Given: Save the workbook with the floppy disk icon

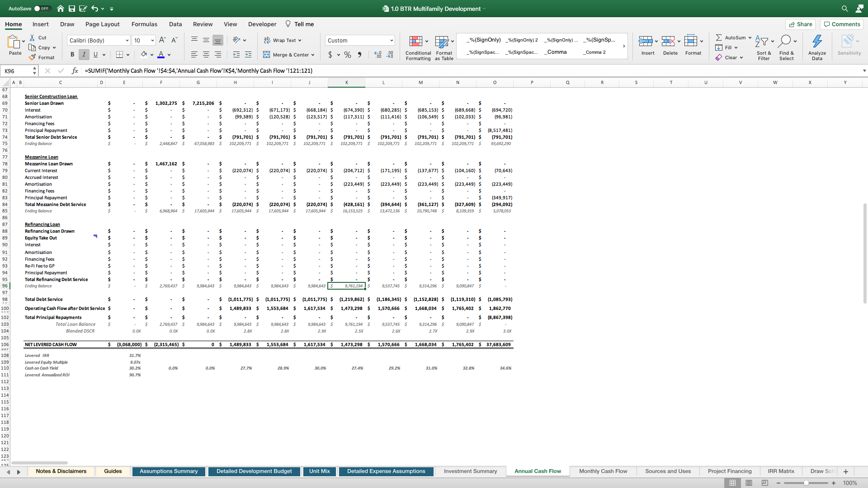Looking at the screenshot, I should tap(72, 9).
